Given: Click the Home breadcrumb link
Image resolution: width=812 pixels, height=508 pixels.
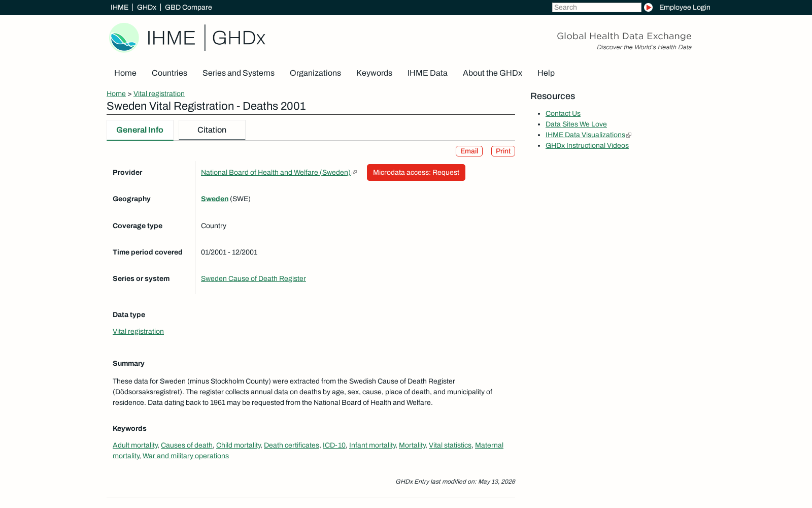Looking at the screenshot, I should pyautogui.click(x=116, y=94).
